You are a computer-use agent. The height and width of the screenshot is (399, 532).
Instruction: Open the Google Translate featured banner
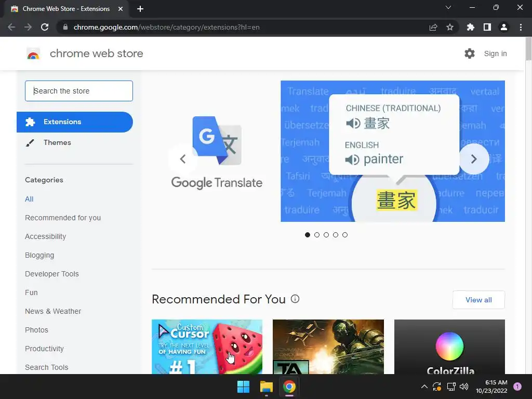tap(328, 151)
